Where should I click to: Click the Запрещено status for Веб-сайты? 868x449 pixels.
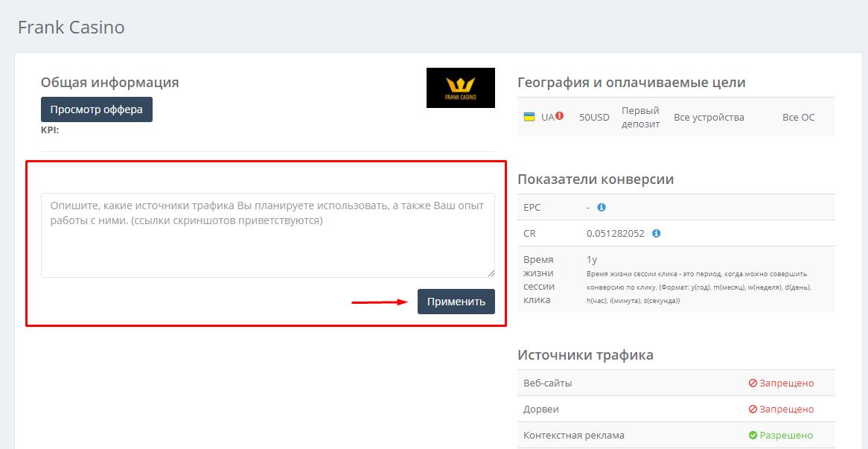[785, 383]
